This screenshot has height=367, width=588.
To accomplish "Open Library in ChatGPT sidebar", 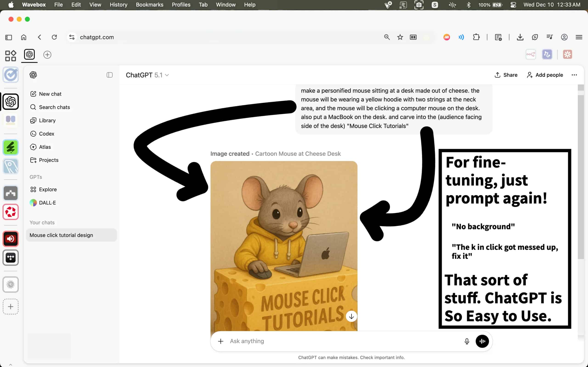I will [47, 120].
